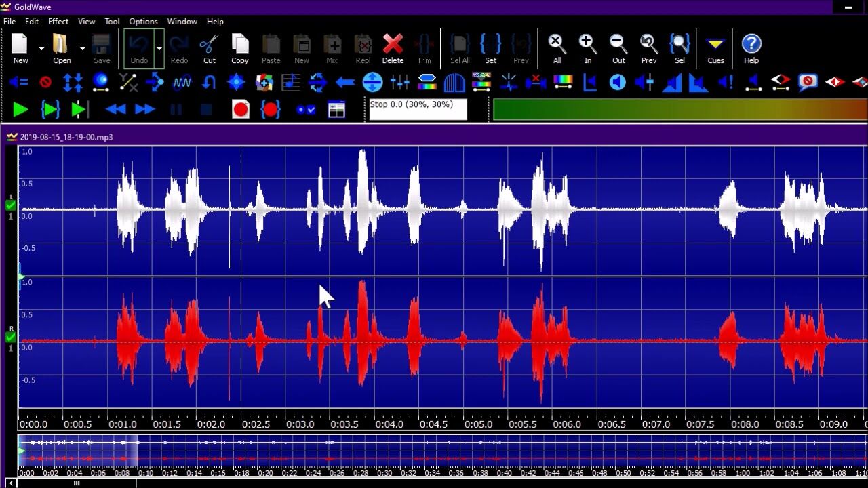The image size is (868, 488).
Task: Expand the Undo history dropdown arrow
Action: 159,49
